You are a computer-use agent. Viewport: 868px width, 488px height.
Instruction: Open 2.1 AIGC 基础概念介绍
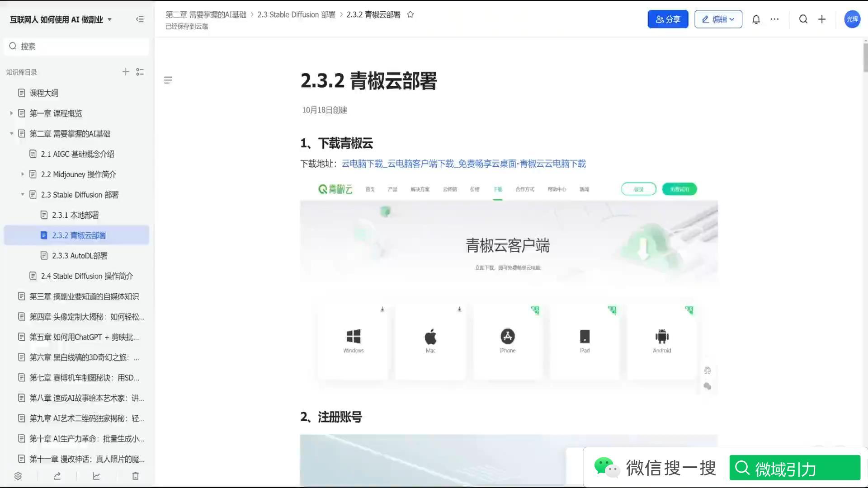(x=76, y=154)
